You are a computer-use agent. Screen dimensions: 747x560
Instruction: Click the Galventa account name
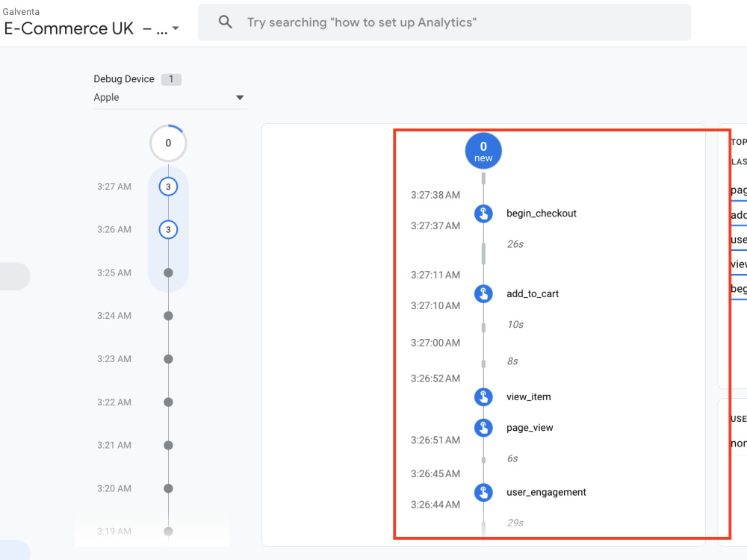[x=21, y=11]
